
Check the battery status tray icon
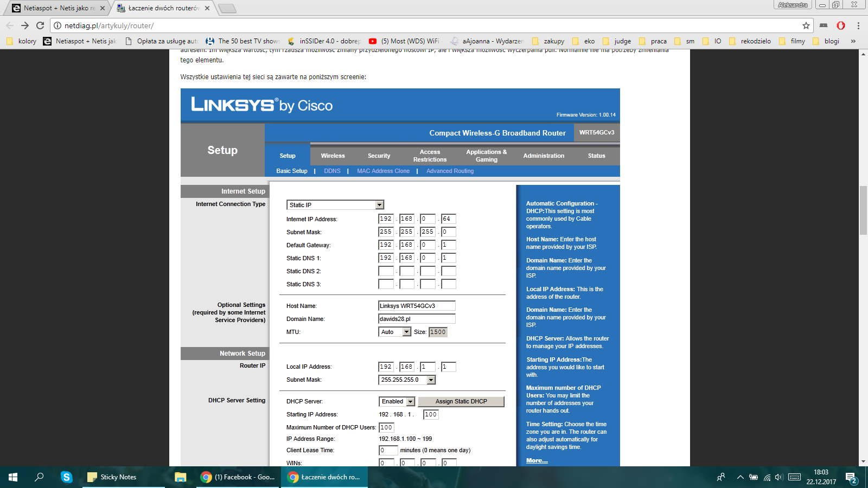tap(754, 477)
